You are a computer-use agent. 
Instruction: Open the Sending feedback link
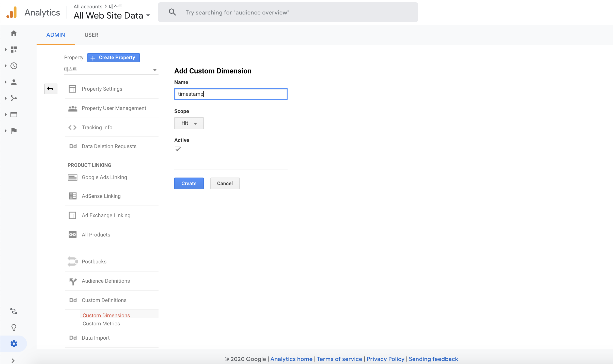click(x=433, y=359)
